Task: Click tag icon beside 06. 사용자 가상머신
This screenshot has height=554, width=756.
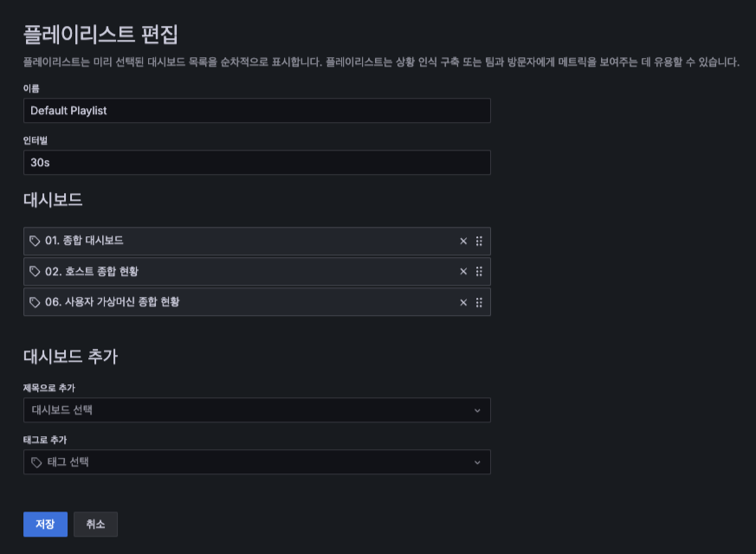Action: 36,302
